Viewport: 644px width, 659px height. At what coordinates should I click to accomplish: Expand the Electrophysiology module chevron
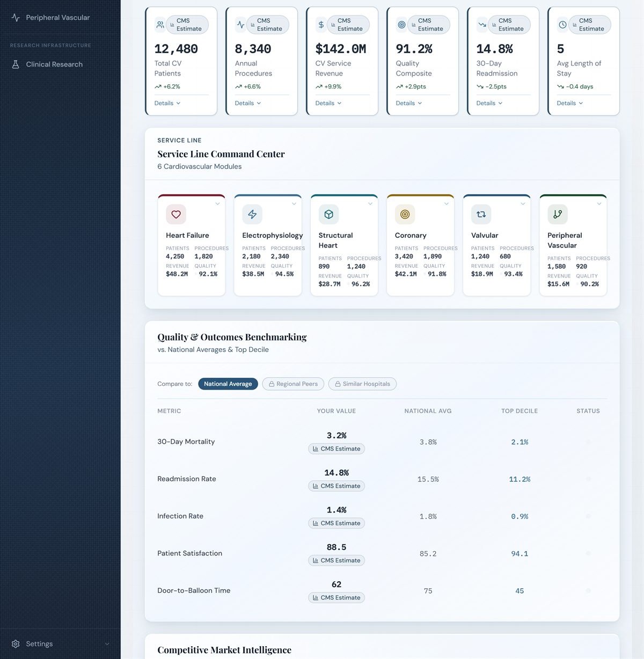[x=294, y=204]
